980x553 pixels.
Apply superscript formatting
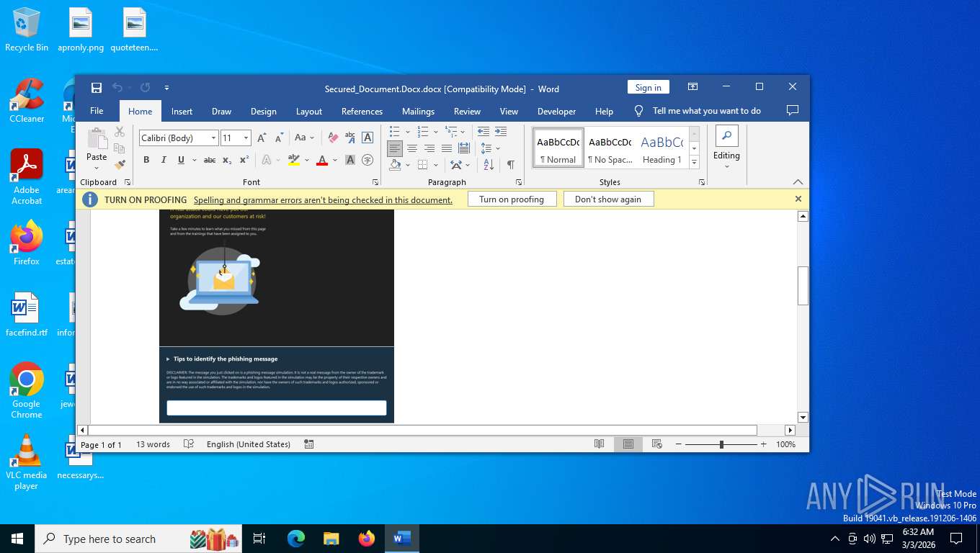click(244, 160)
